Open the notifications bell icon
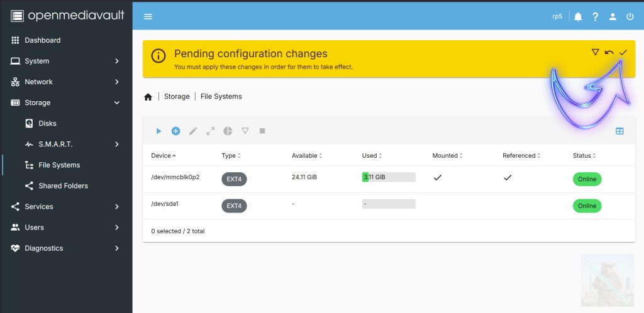Screen dimensions: 644x313 (578, 17)
